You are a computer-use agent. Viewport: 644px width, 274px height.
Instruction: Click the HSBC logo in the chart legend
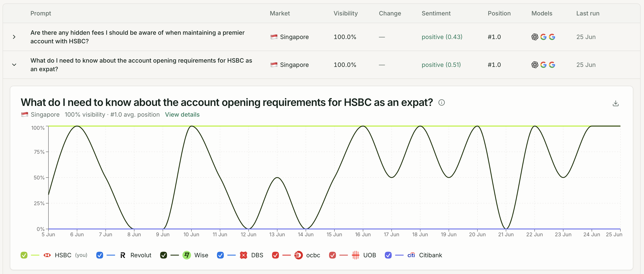point(47,255)
